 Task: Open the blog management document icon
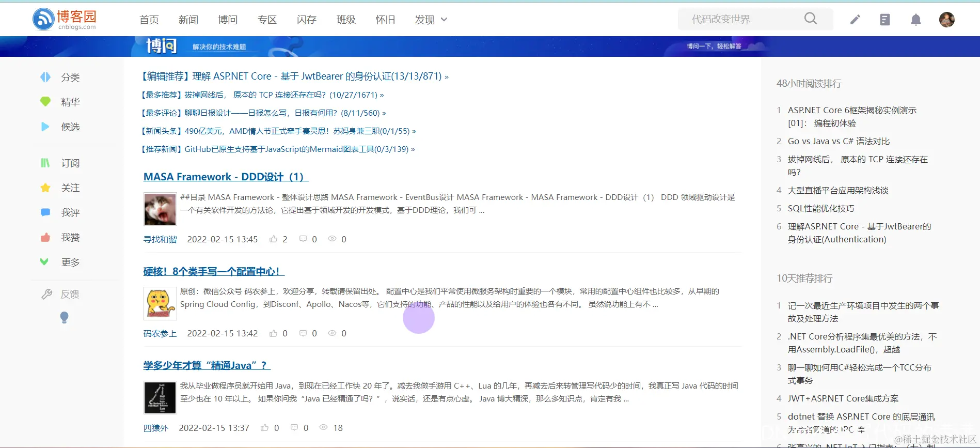pos(885,20)
